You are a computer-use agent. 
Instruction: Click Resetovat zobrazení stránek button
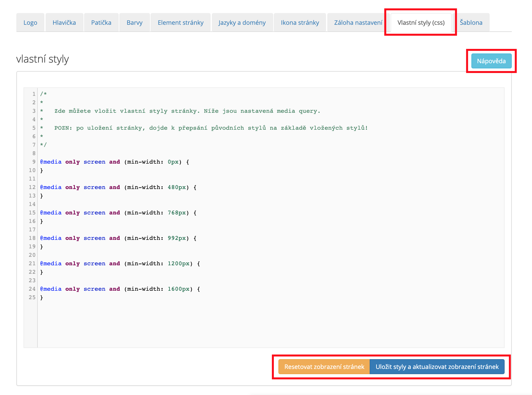(x=324, y=367)
